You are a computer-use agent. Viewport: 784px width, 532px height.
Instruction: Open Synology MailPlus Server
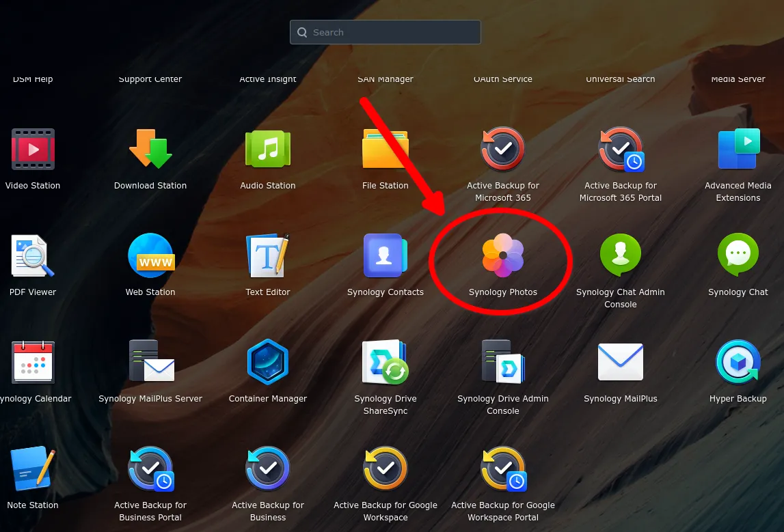tap(150, 363)
